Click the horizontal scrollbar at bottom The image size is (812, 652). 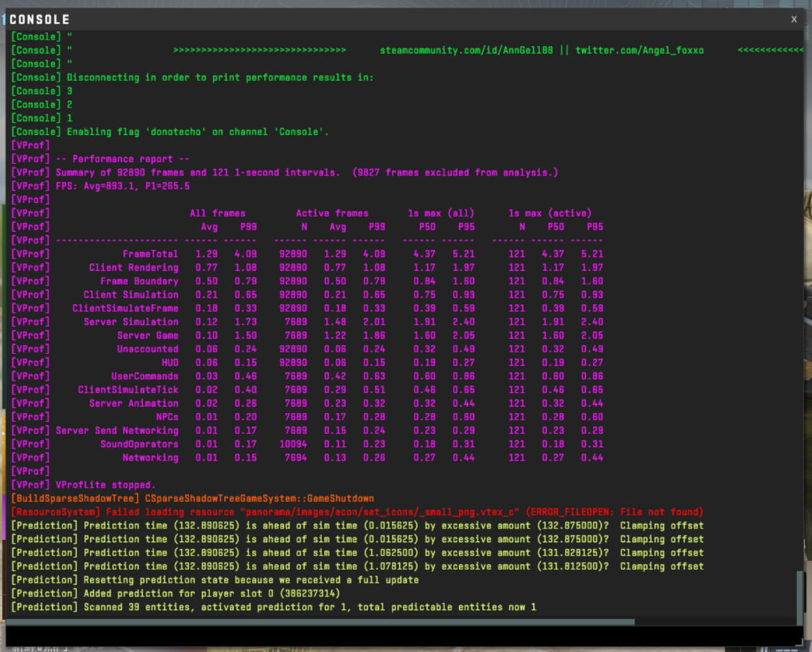point(320,622)
